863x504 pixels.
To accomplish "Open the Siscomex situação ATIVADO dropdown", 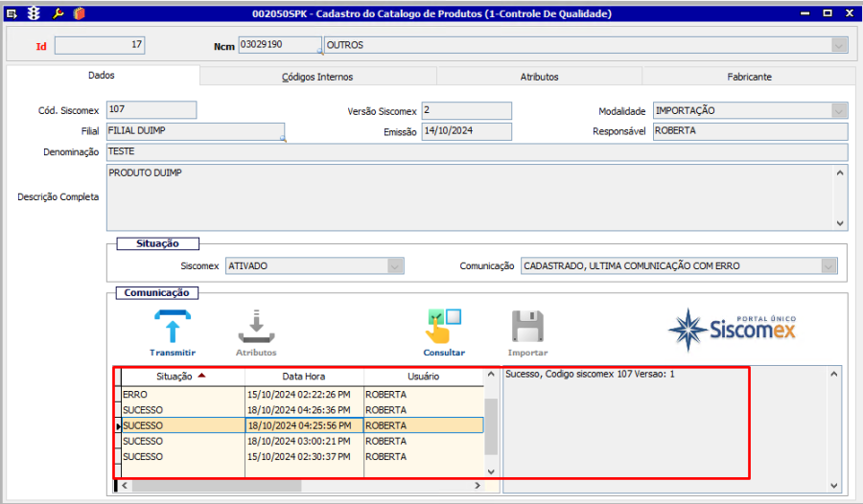I will tap(394, 266).
